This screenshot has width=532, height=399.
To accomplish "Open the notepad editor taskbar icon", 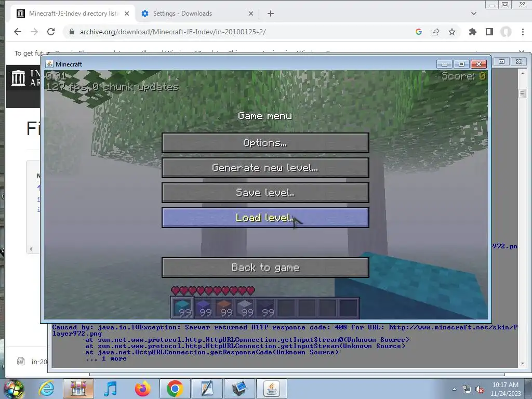I will click(207, 389).
